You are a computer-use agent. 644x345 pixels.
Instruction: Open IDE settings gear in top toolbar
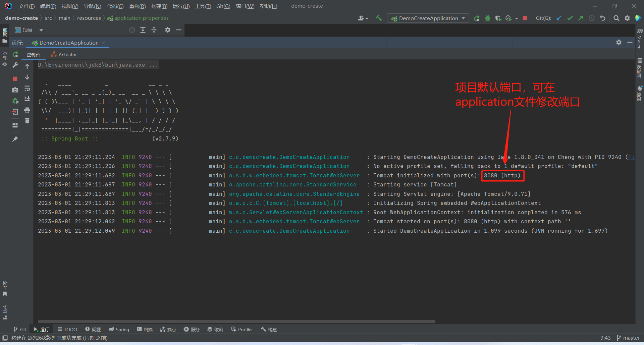[x=627, y=18]
